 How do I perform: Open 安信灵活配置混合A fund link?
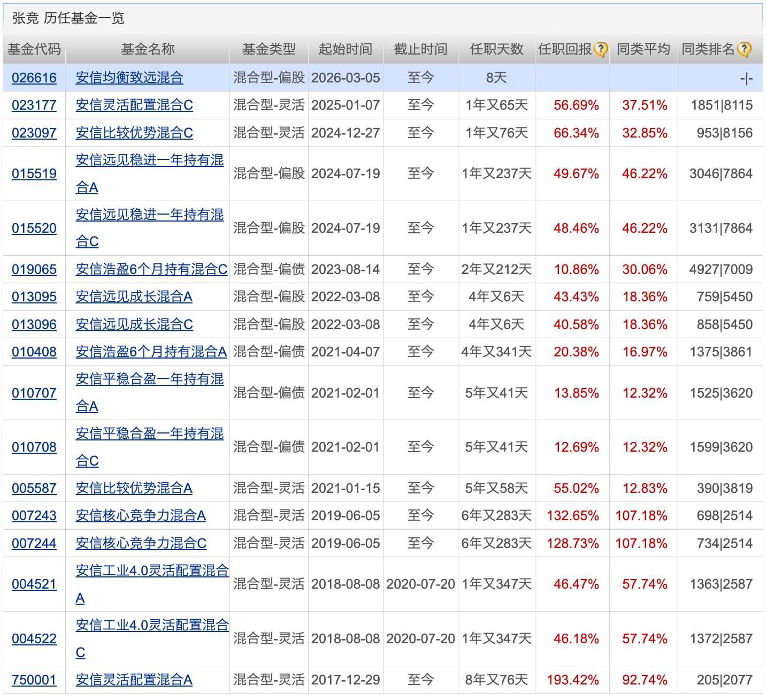pyautogui.click(x=134, y=680)
